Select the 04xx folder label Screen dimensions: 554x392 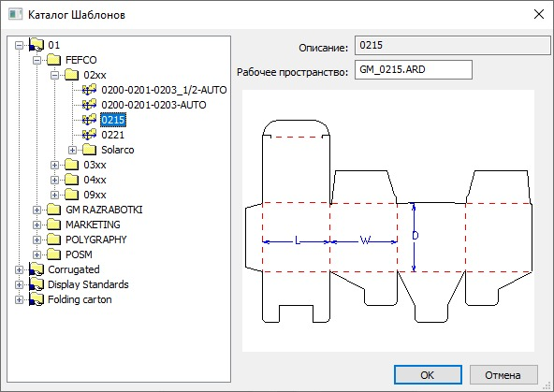point(95,180)
